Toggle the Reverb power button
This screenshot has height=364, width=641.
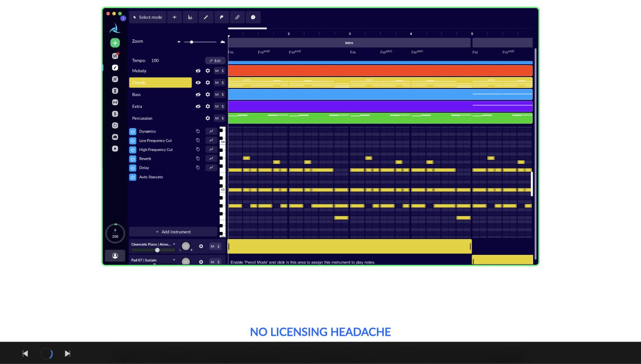133,159
